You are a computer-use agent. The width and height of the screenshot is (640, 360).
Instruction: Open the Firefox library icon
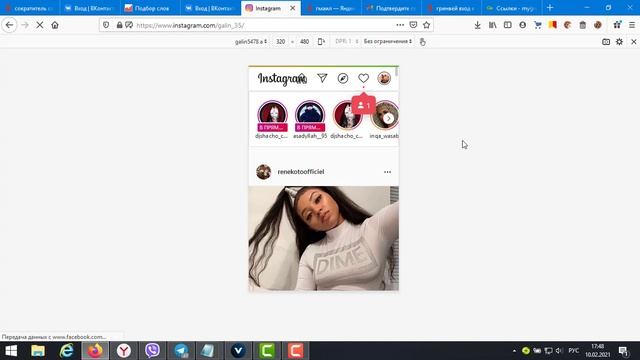coord(493,25)
